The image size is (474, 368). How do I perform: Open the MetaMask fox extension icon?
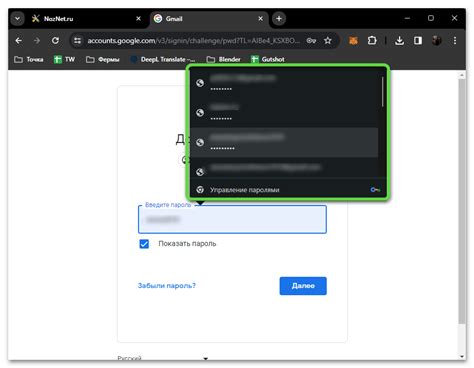[x=353, y=41]
